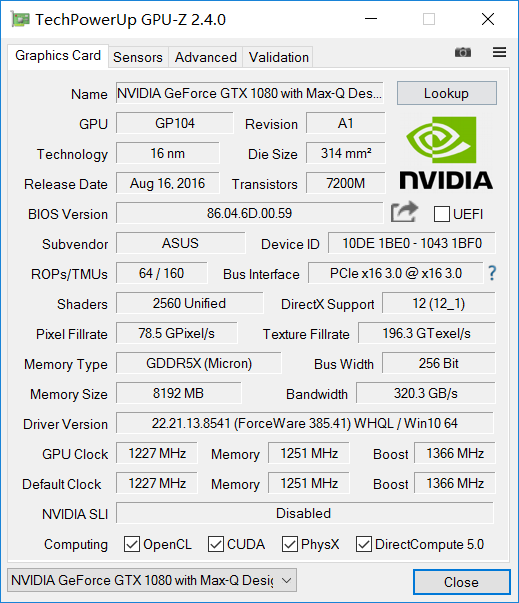This screenshot has width=519, height=603.
Task: Take a screenshot with the camera icon
Action: coord(462,52)
